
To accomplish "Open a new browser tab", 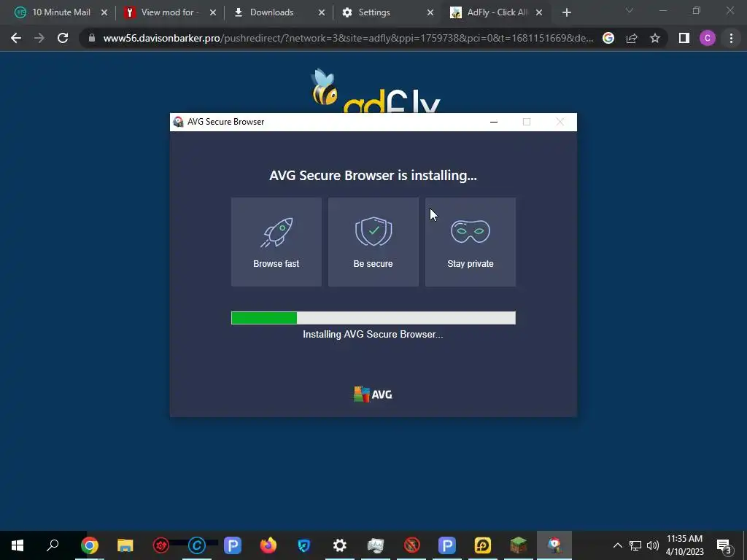I will point(566,13).
